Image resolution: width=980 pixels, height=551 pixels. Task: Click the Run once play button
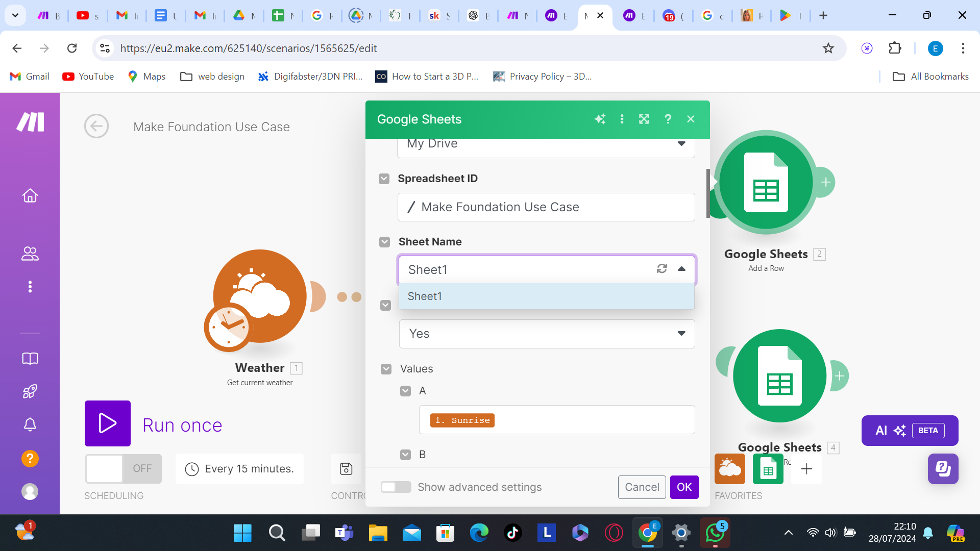click(108, 423)
